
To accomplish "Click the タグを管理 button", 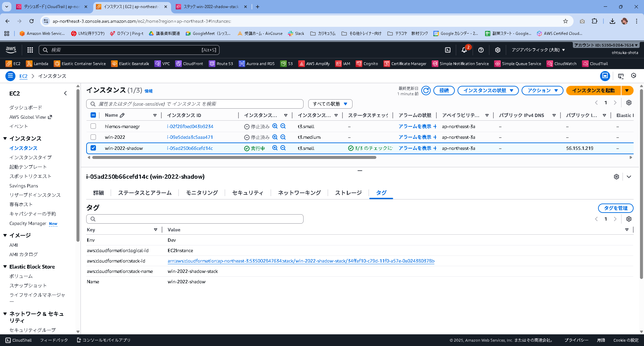I will (615, 208).
